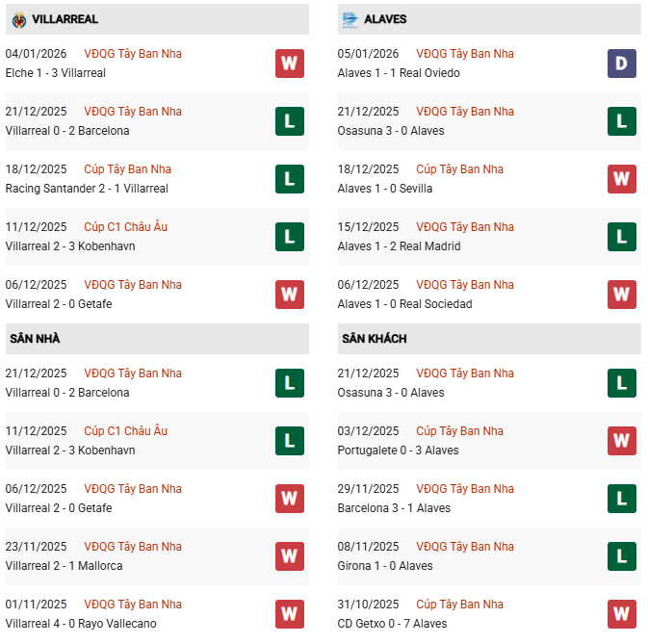648x644 pixels.
Task: Click W badge for CD Getxo 0 - 7 Alaves
Action: [x=621, y=614]
